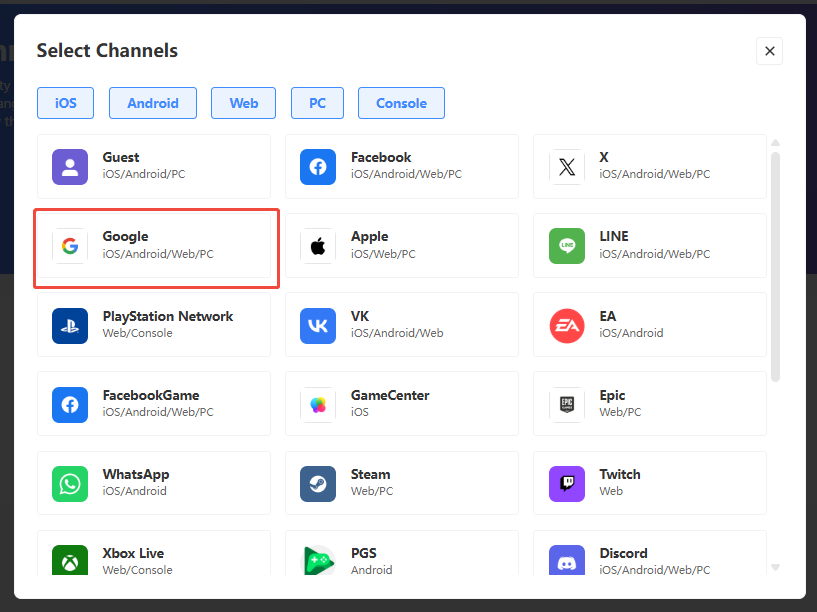Toggle the Android platform filter
Screen dimensions: 817x612
153,103
